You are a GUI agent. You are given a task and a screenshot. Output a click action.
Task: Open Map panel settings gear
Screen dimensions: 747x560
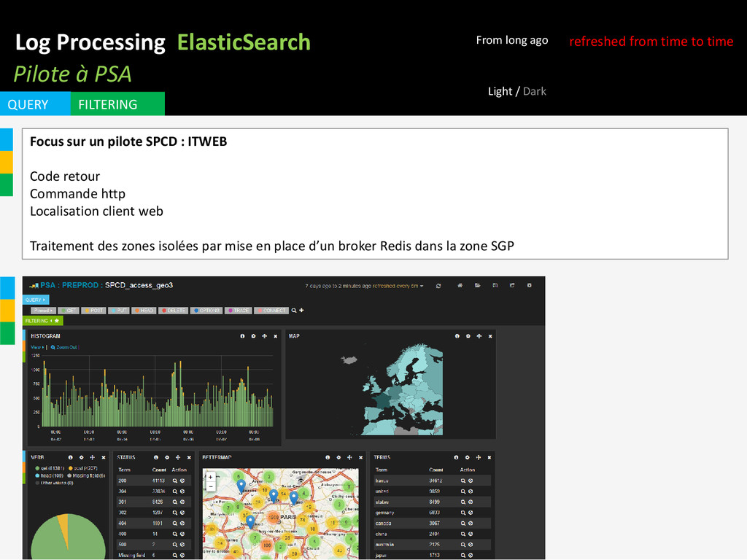[x=468, y=336]
